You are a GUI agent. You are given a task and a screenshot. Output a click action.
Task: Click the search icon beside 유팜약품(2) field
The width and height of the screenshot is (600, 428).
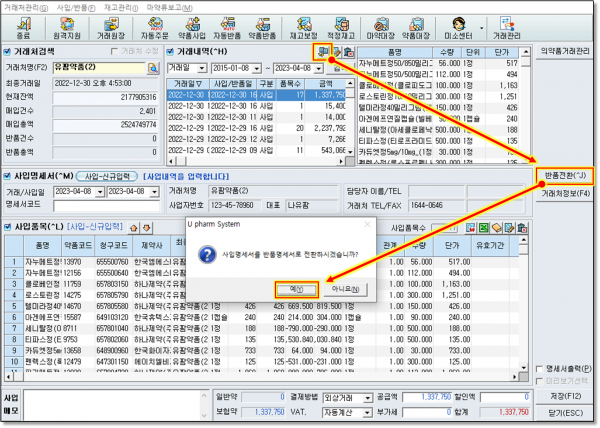pyautogui.click(x=153, y=67)
